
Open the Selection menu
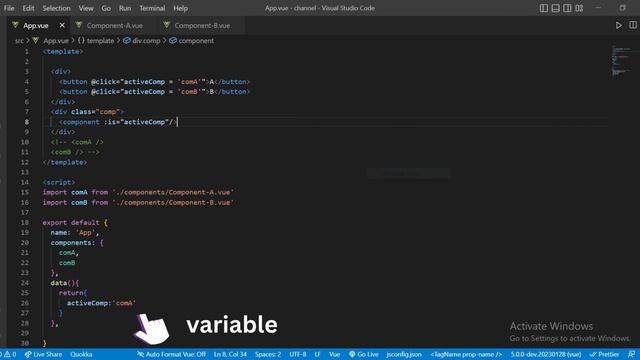[x=56, y=8]
